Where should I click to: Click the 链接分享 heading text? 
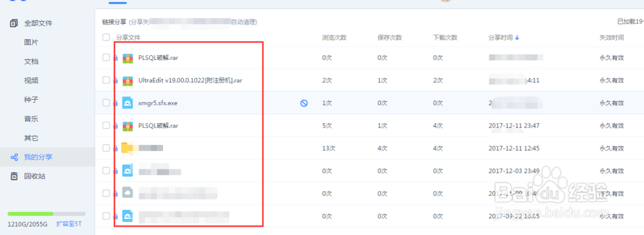click(x=115, y=22)
